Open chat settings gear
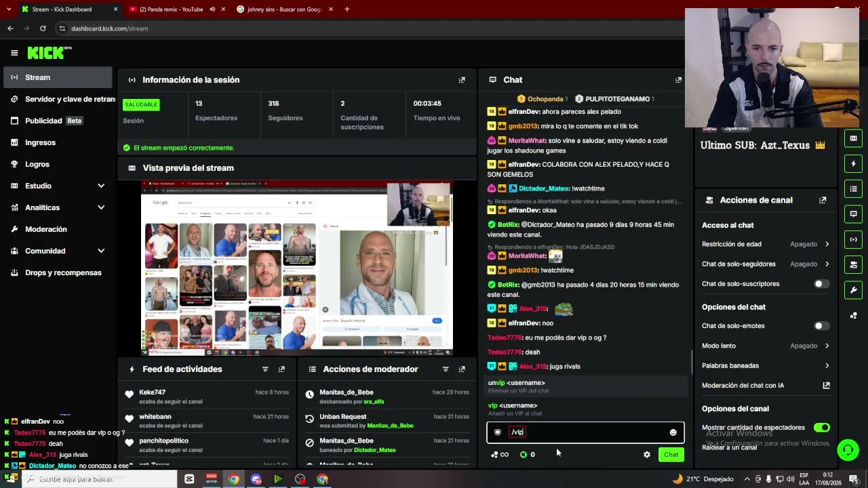 [647, 455]
